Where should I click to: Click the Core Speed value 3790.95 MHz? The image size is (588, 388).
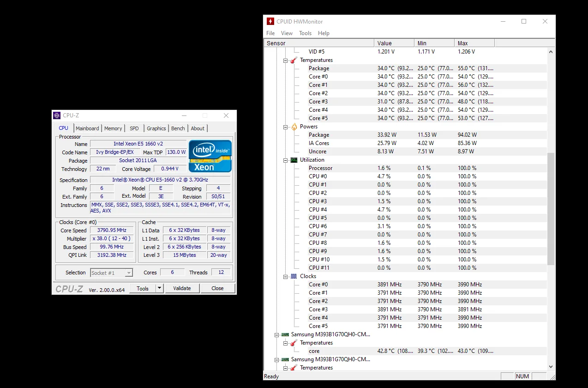(112, 230)
